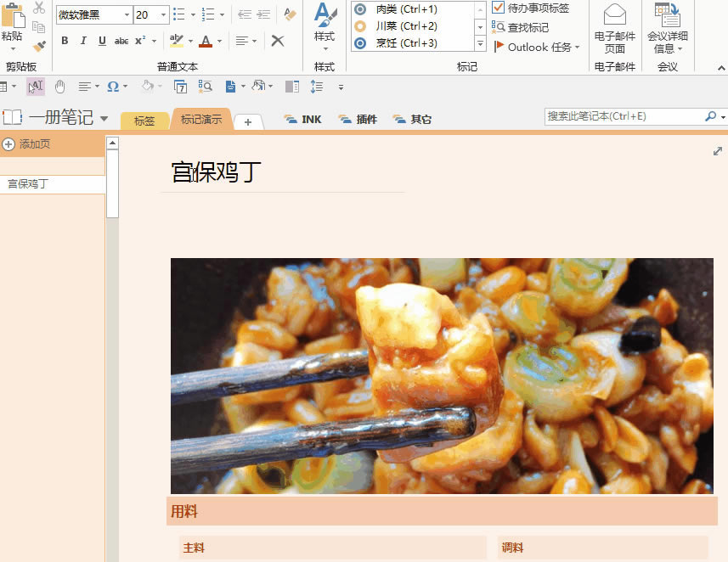
Task: Select the 烹饪 (Ctrl+3) tag
Action: pyautogui.click(x=412, y=43)
